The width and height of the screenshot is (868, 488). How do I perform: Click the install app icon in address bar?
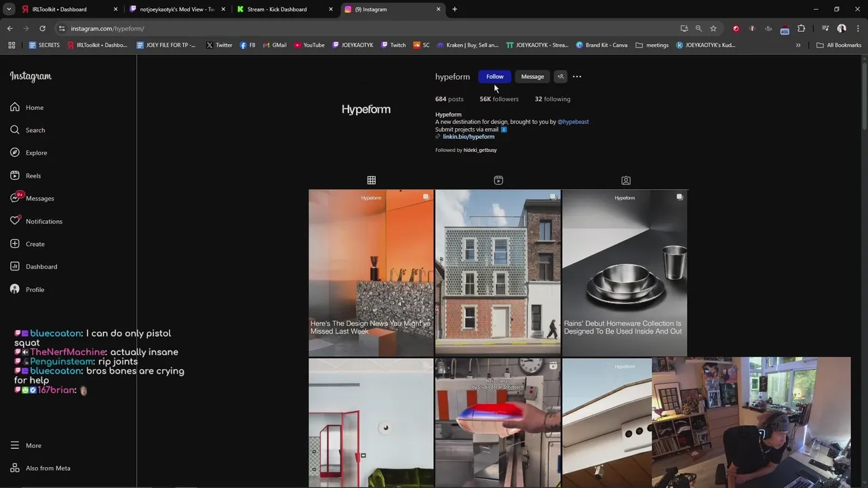coord(684,28)
